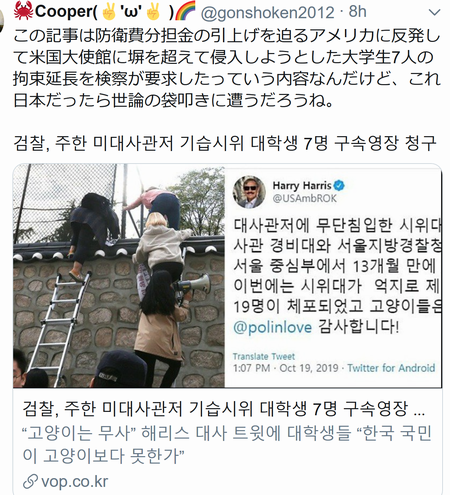This screenshot has height=495, width=450.
Task: Click the @polinlove mention
Action: point(273,327)
